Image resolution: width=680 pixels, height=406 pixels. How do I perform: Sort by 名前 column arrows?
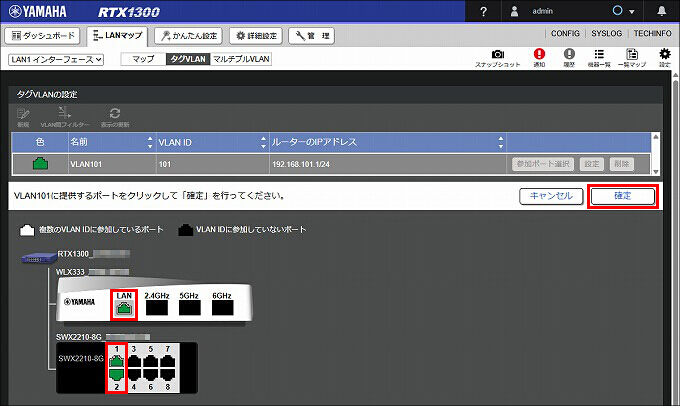tap(150, 142)
